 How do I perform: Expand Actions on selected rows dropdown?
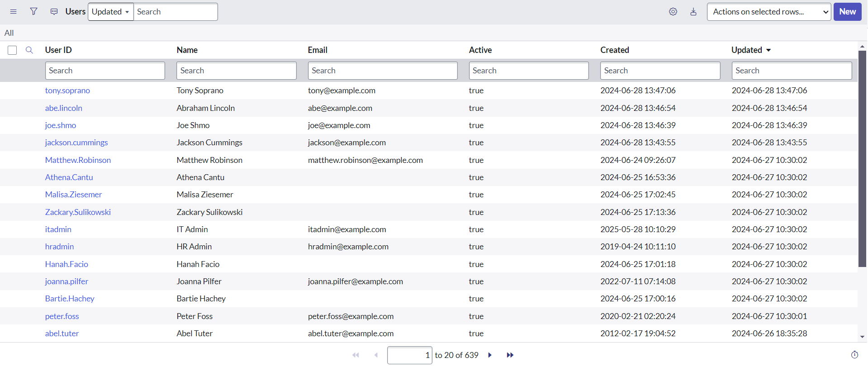coord(768,12)
